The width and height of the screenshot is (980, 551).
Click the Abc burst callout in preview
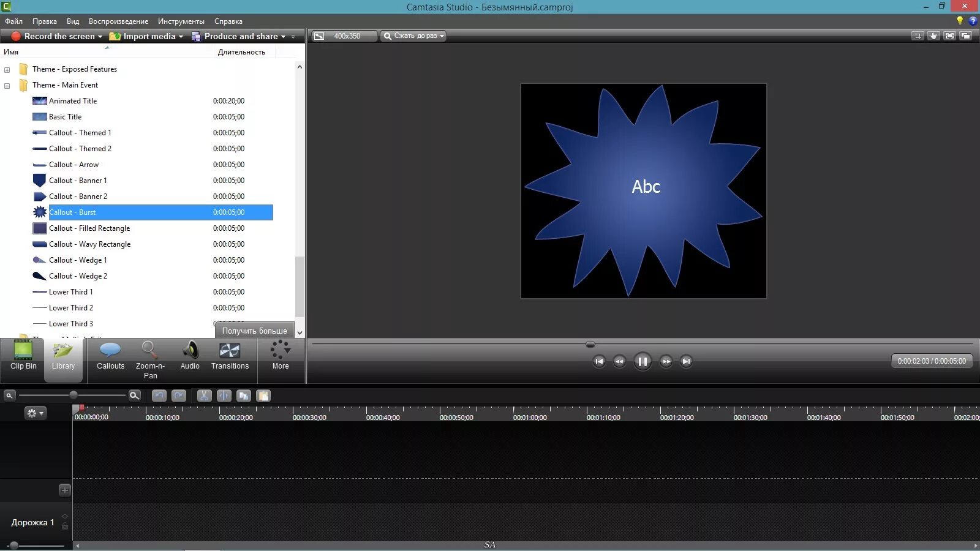(x=644, y=190)
